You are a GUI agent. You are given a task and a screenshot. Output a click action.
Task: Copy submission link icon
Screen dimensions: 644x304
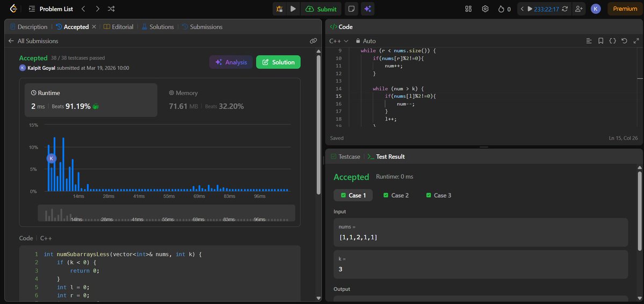coord(313,41)
